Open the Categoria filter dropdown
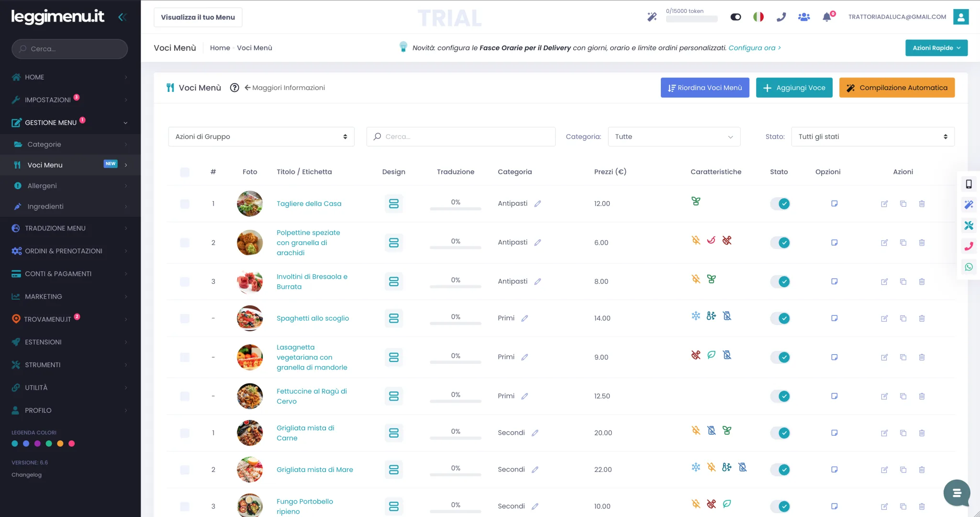 point(674,137)
